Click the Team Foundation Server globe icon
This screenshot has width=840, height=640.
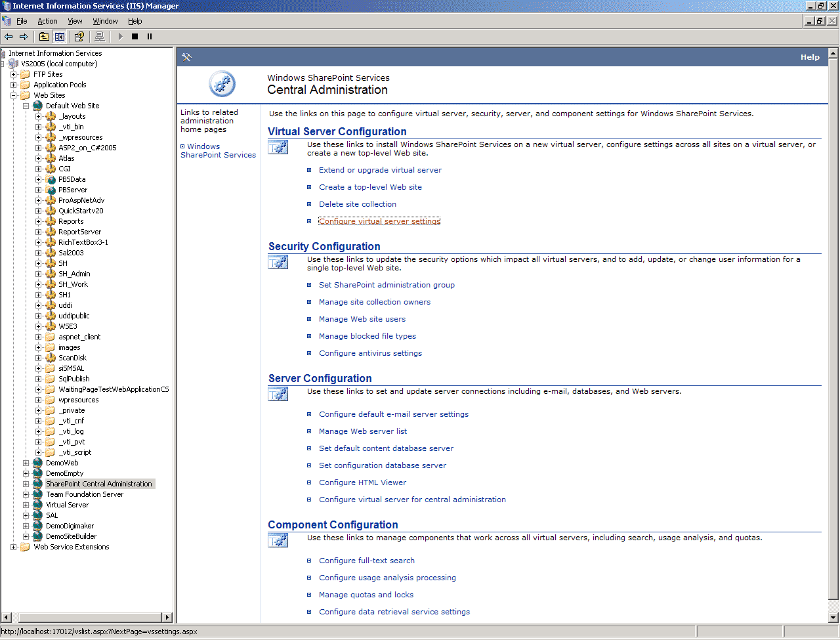click(x=38, y=494)
